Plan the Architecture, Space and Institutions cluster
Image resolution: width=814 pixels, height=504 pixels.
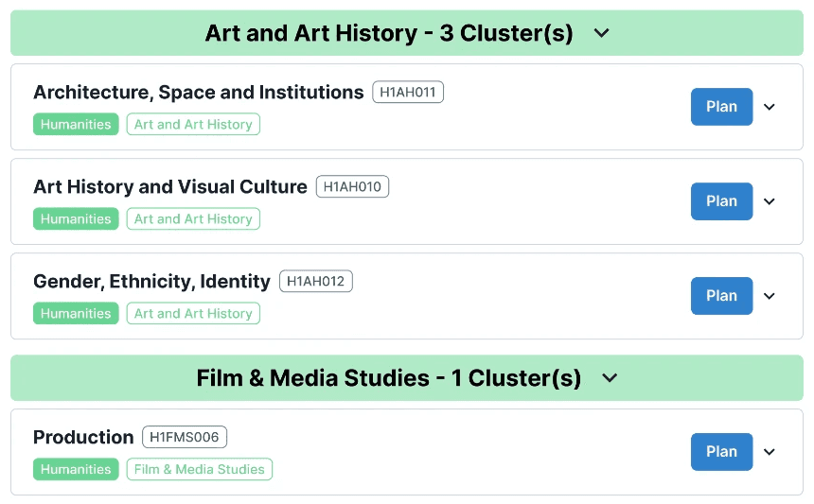pos(721,107)
